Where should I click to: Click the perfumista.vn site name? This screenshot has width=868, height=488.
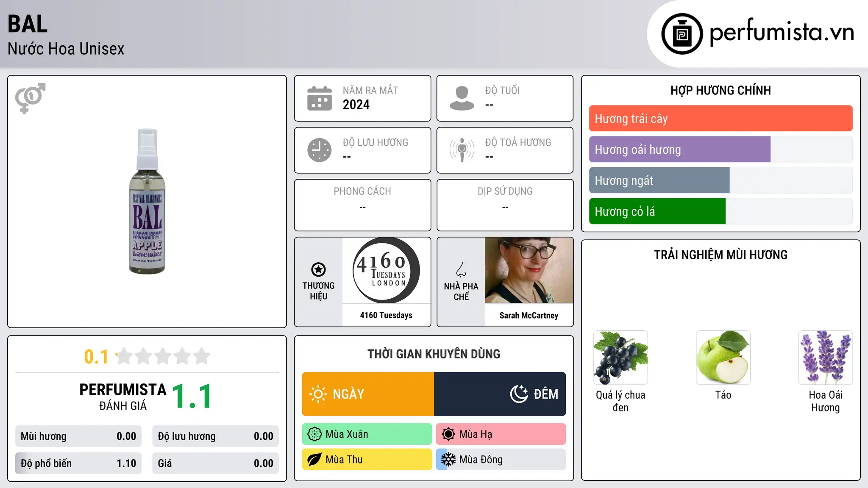[782, 32]
